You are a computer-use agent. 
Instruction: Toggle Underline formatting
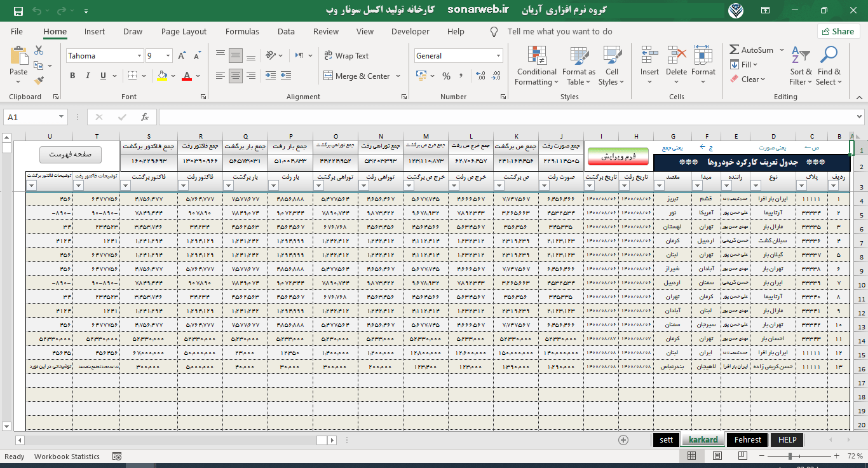tap(104, 76)
